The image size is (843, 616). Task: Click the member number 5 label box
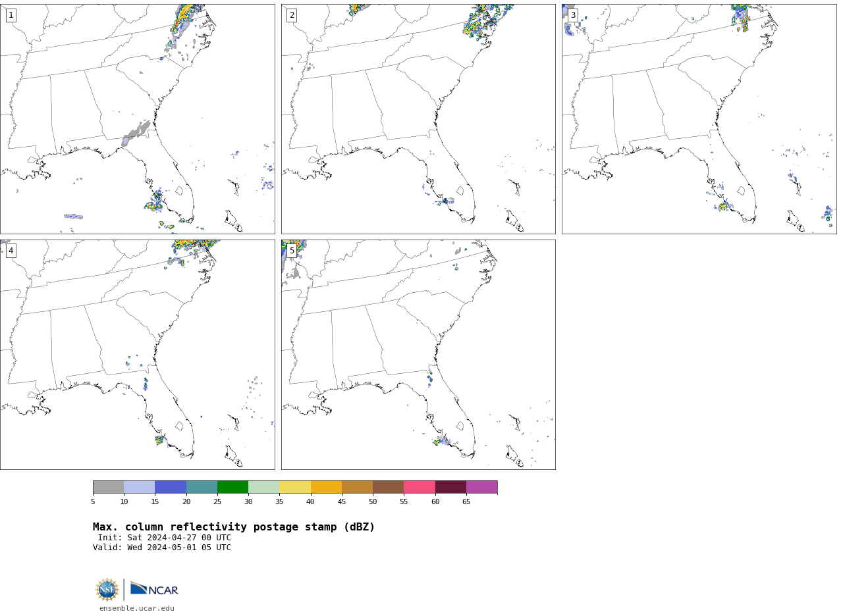click(x=292, y=251)
